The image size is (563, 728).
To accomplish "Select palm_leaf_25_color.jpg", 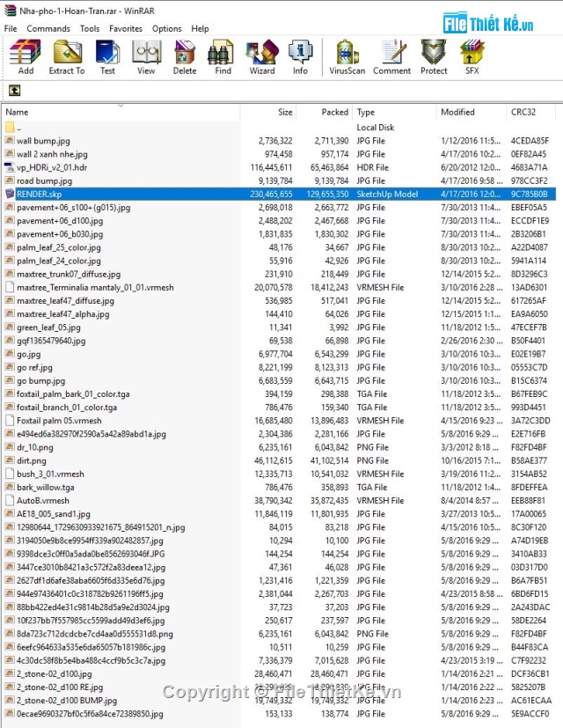I will [x=58, y=247].
